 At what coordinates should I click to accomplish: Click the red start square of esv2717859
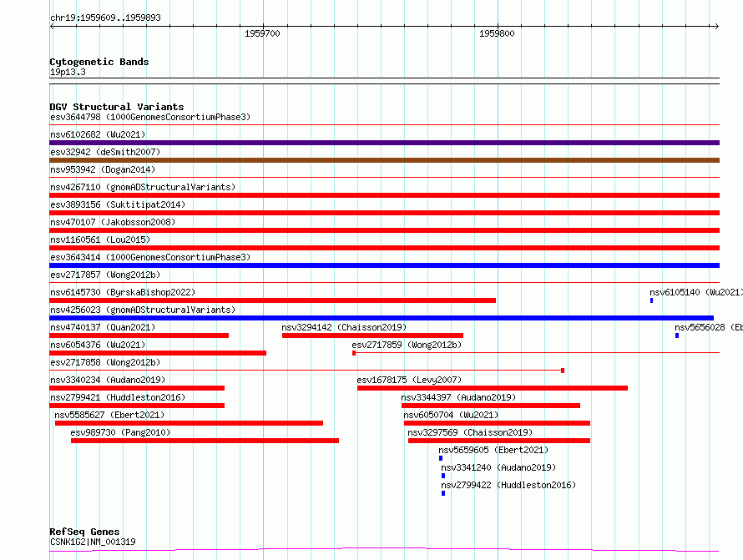[x=354, y=353]
